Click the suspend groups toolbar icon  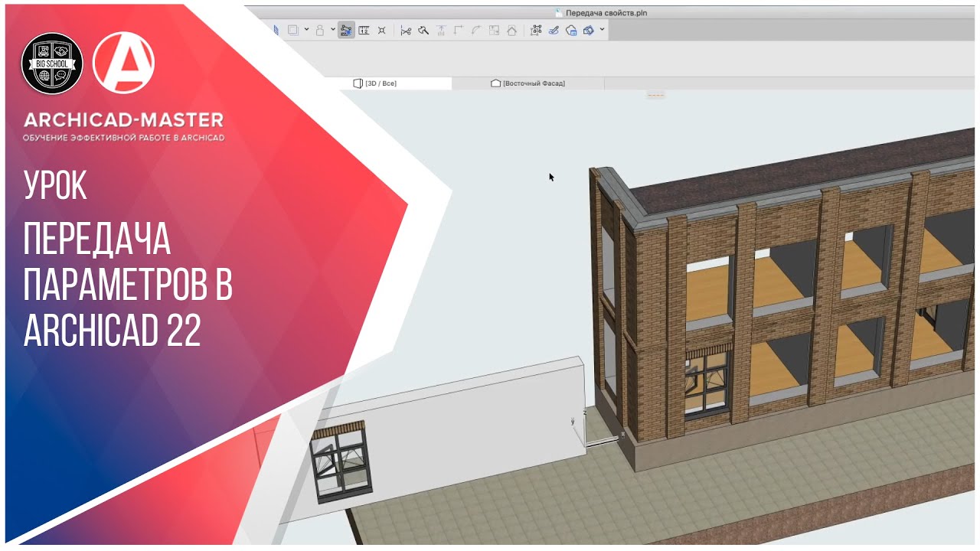click(x=292, y=30)
